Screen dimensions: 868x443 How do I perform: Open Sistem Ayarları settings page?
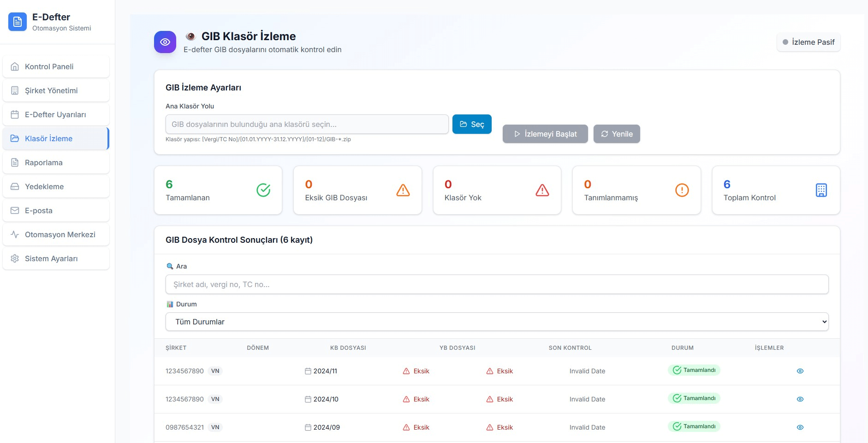point(56,258)
